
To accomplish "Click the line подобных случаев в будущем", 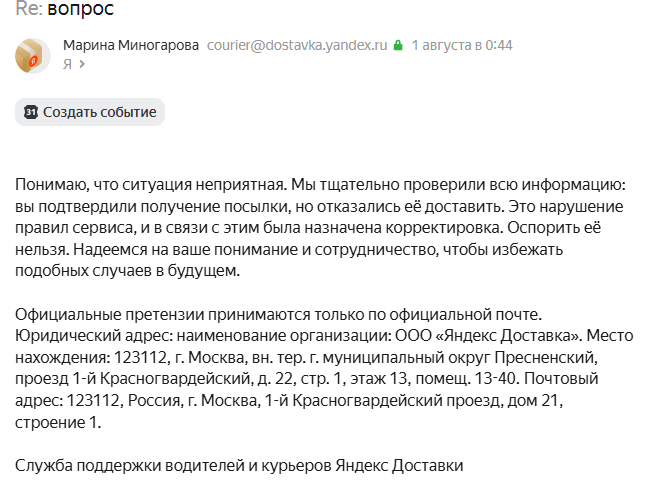I will tap(127, 271).
